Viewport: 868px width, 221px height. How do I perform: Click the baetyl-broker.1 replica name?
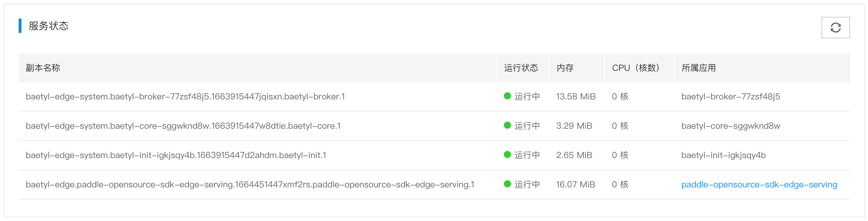pyautogui.click(x=185, y=97)
